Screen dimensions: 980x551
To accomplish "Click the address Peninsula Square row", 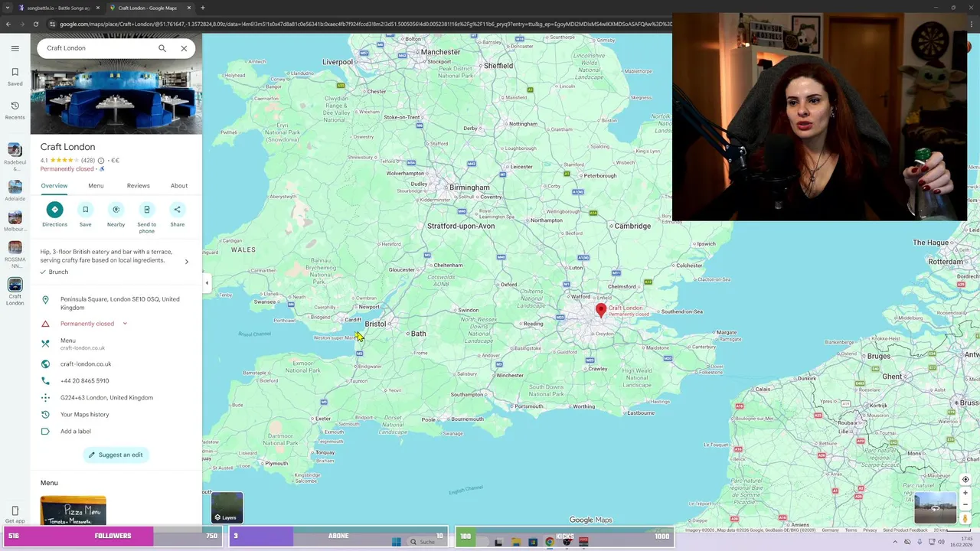I will coord(116,303).
